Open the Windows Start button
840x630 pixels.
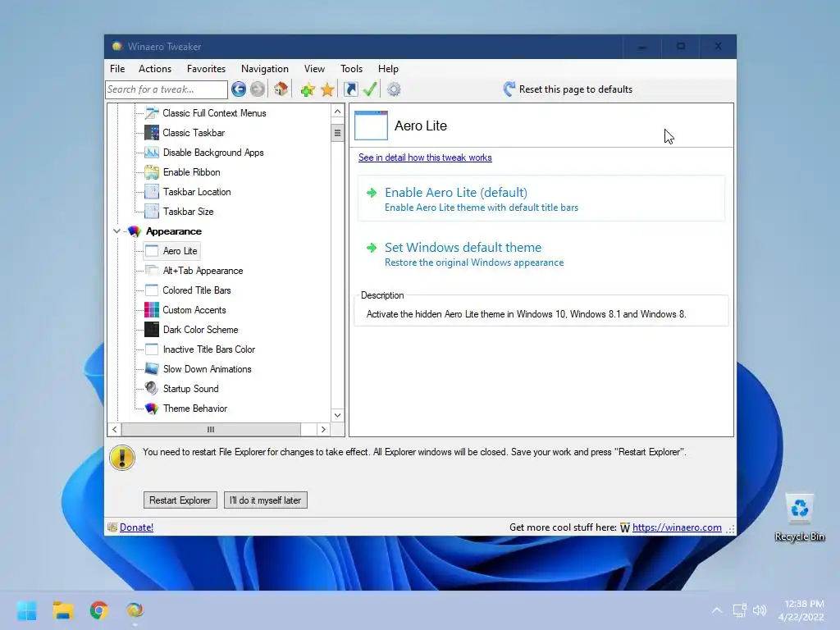(26, 610)
